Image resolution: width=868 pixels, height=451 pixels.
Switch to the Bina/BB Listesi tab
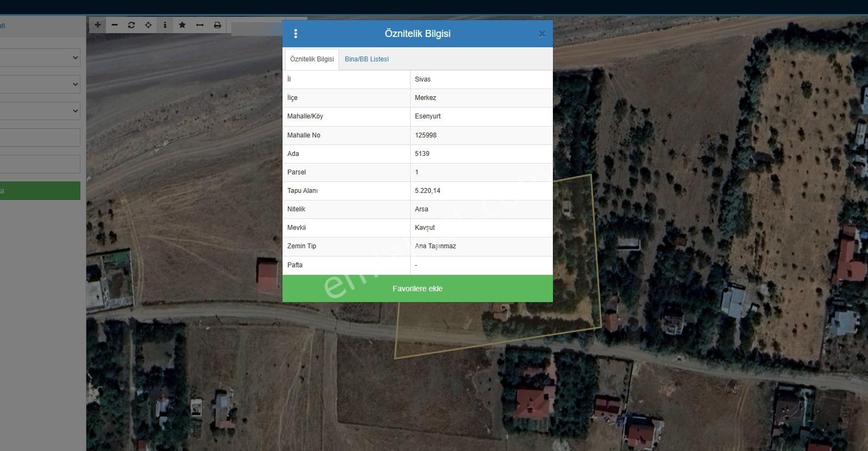coord(367,59)
